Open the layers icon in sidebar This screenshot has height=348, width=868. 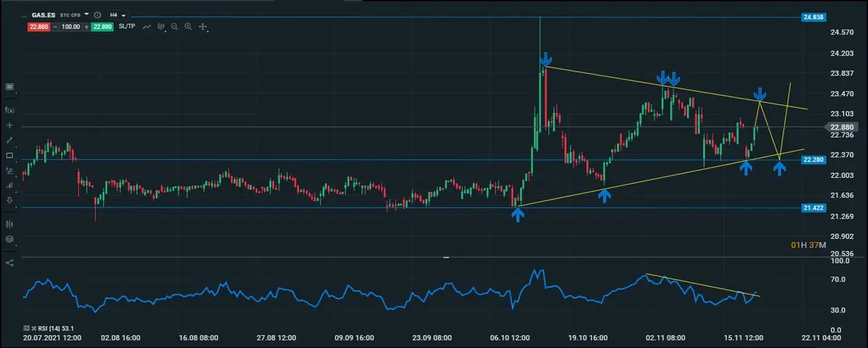tap(9, 239)
